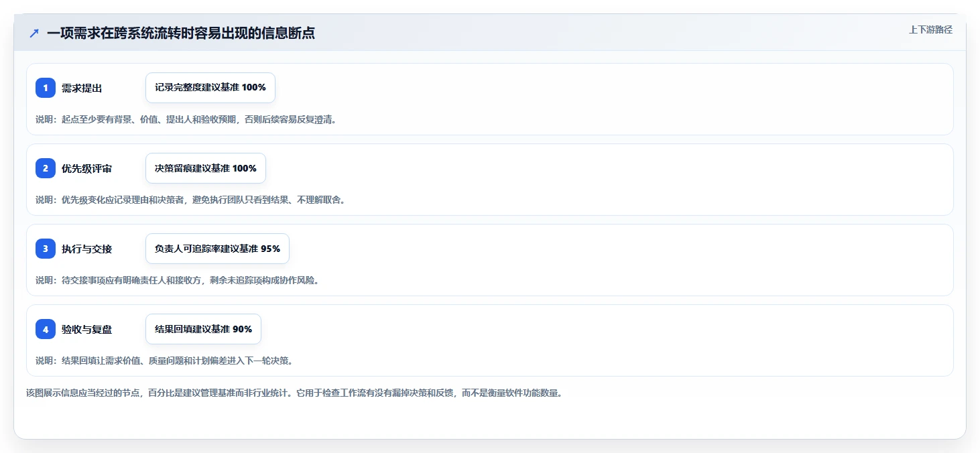Click the arrow icon beside the main title
Viewport: 980px width, 453px height.
point(34,33)
